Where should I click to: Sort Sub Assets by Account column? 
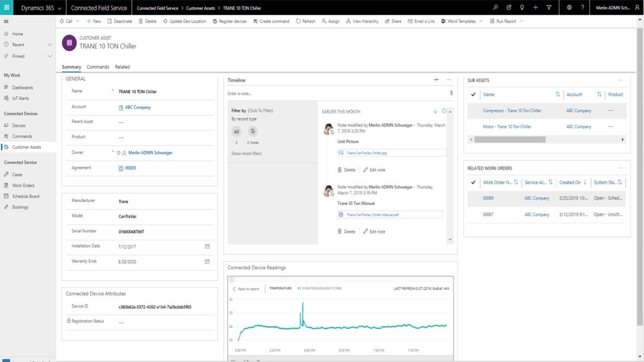[599, 95]
